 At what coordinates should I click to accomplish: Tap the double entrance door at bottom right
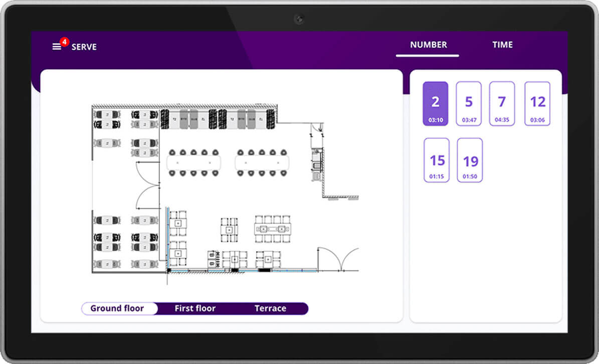pos(339,259)
